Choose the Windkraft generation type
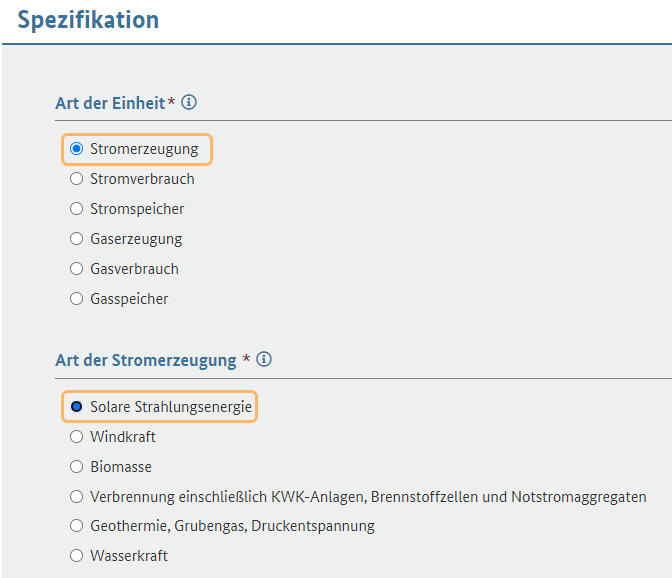Viewport: 672px width, 578px height. [x=76, y=437]
